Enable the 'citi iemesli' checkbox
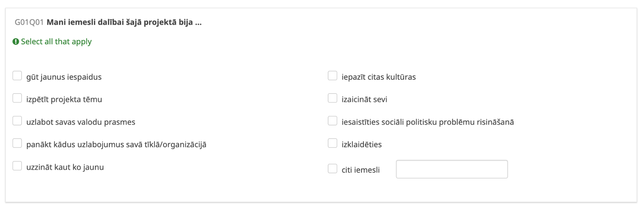Viewport: 644px width, 209px height. 332,169
